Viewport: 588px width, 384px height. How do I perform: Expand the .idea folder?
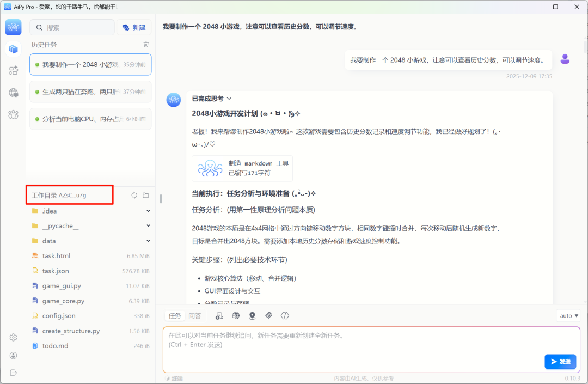(x=148, y=211)
